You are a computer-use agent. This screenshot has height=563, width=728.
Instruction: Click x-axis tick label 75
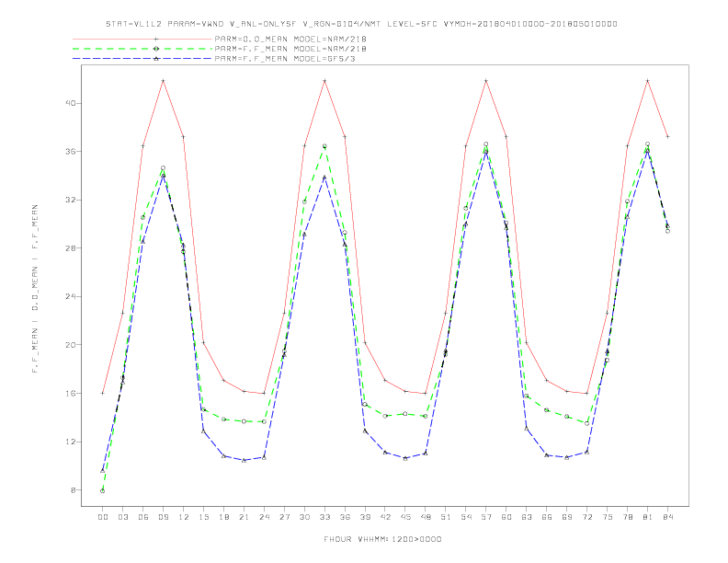coord(608,517)
